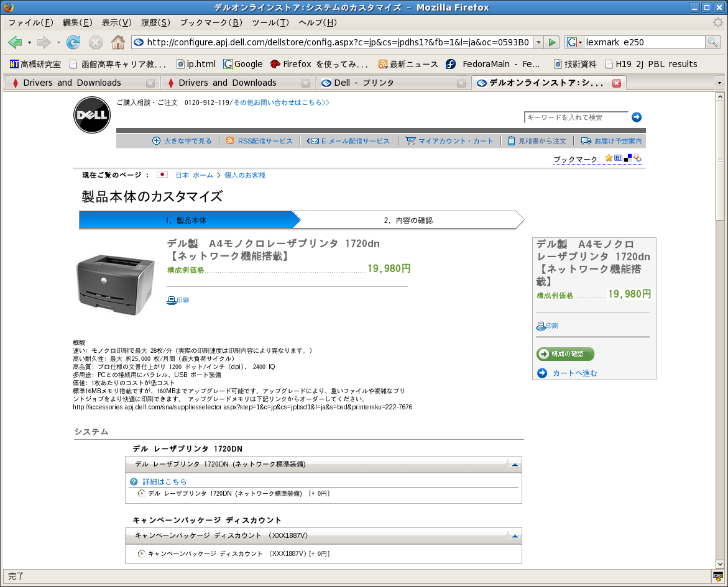Click the Forward arrow button
The width and height of the screenshot is (728, 587).
click(44, 42)
